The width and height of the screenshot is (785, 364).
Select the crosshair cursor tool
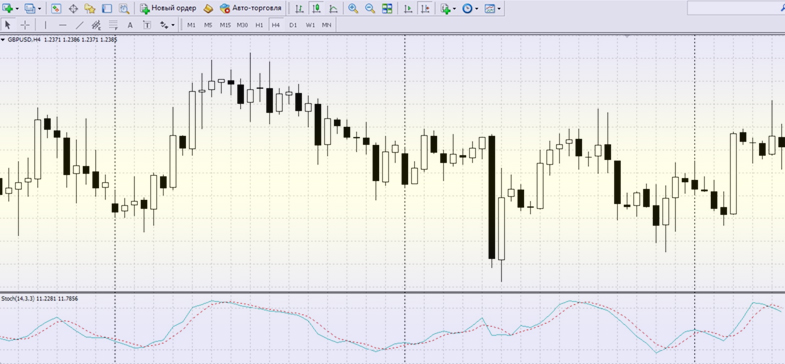25,25
